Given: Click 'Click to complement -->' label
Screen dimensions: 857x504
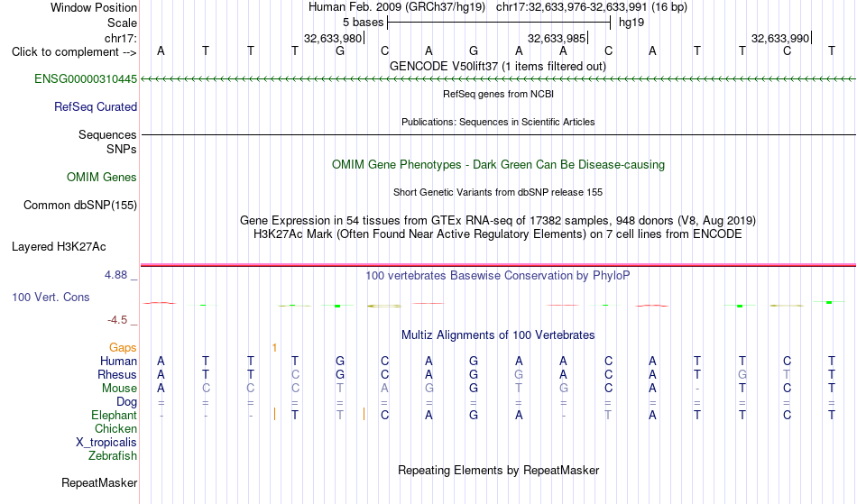Looking at the screenshot, I should pyautogui.click(x=74, y=52).
